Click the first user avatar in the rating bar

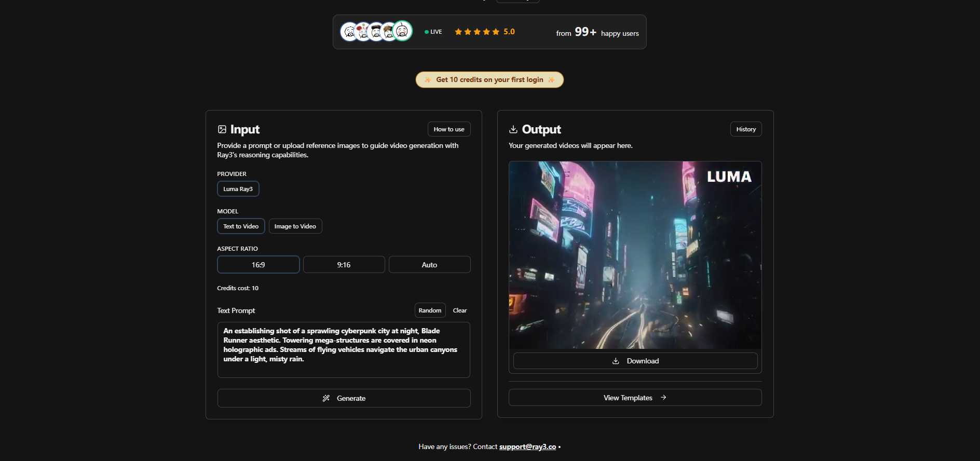tap(349, 32)
